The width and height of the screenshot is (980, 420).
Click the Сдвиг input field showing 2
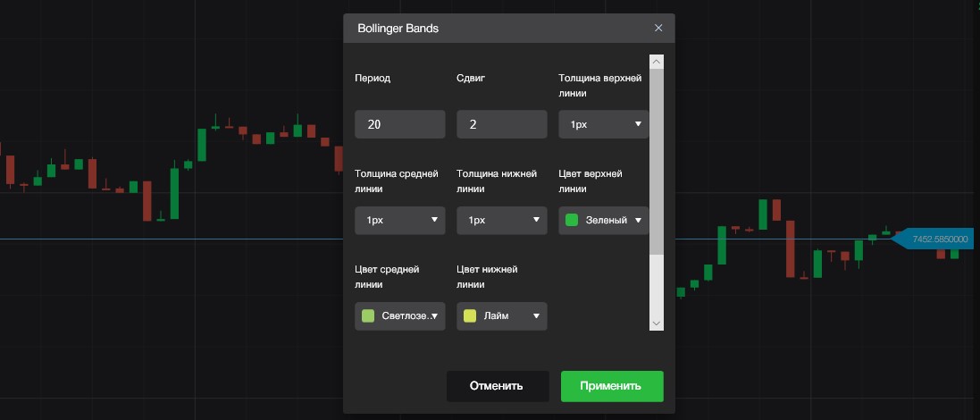click(502, 124)
